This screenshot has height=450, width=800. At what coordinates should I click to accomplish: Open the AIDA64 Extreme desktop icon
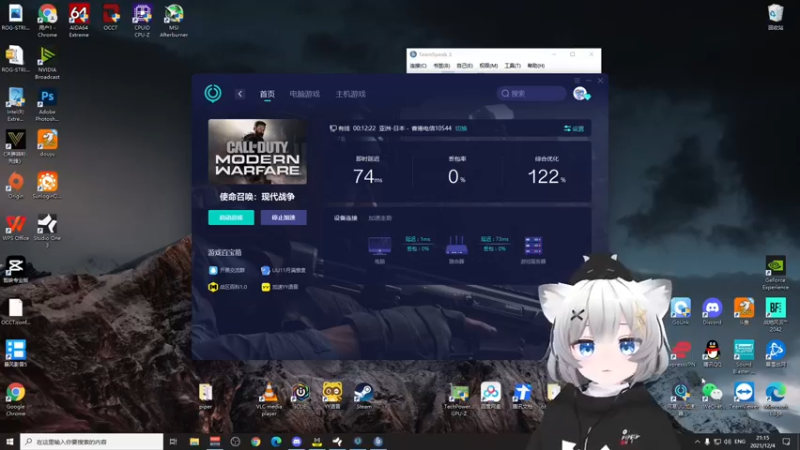[x=79, y=20]
